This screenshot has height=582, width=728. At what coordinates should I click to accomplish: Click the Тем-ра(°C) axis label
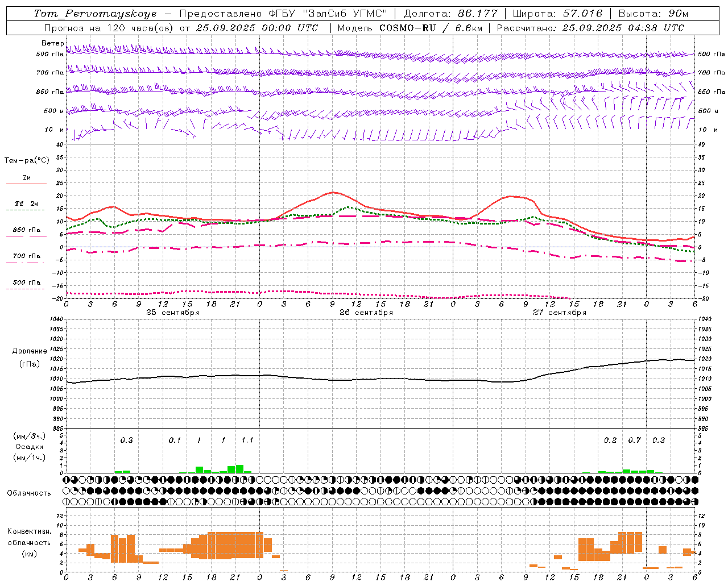tap(27, 161)
